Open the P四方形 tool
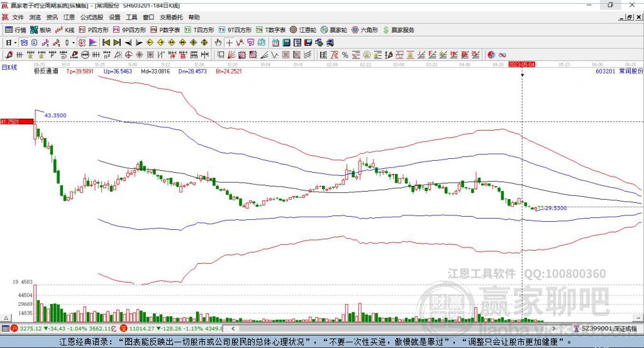Viewport: 644px width, 348px height. 94,30
